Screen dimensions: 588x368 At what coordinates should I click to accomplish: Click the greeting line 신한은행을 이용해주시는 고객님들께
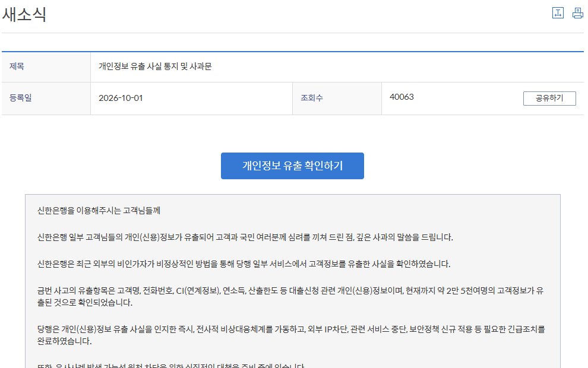click(x=99, y=211)
